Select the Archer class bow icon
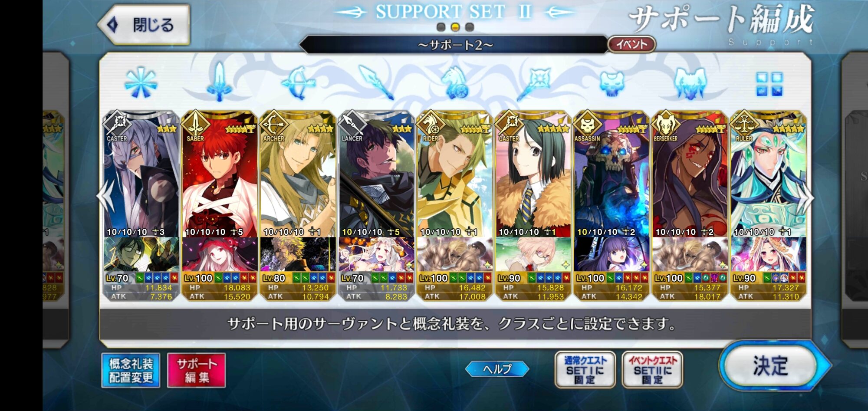This screenshot has width=868, height=411. pos(298,82)
